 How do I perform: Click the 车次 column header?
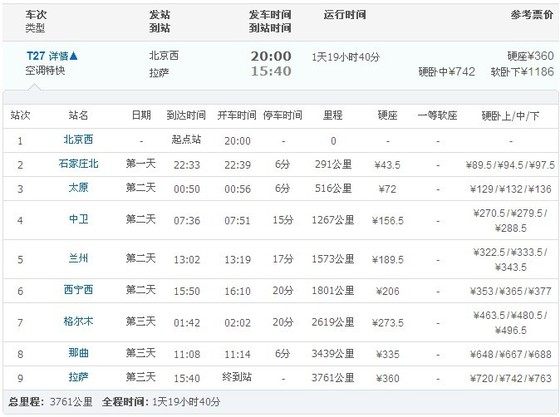(36, 15)
